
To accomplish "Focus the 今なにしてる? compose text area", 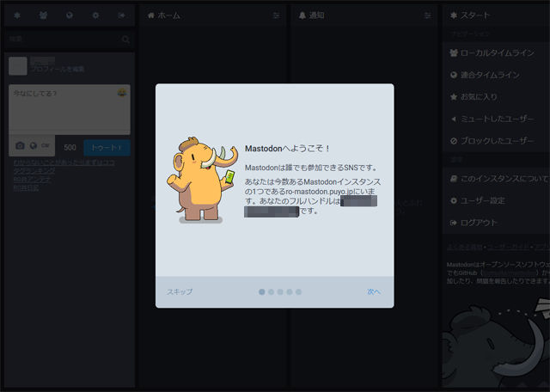I will [x=70, y=109].
